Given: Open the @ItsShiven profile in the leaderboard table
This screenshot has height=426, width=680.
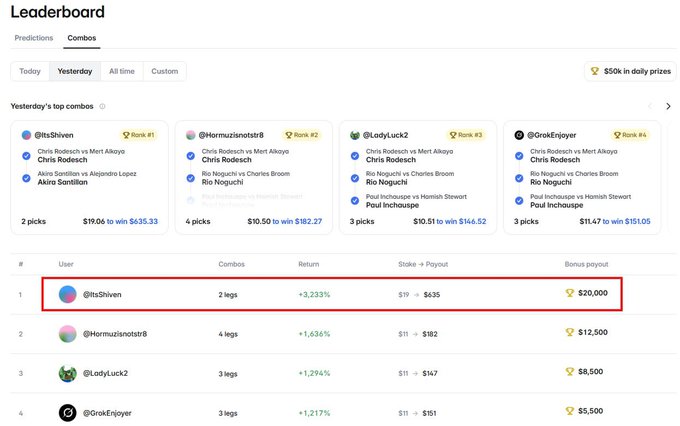Looking at the screenshot, I should 102,295.
